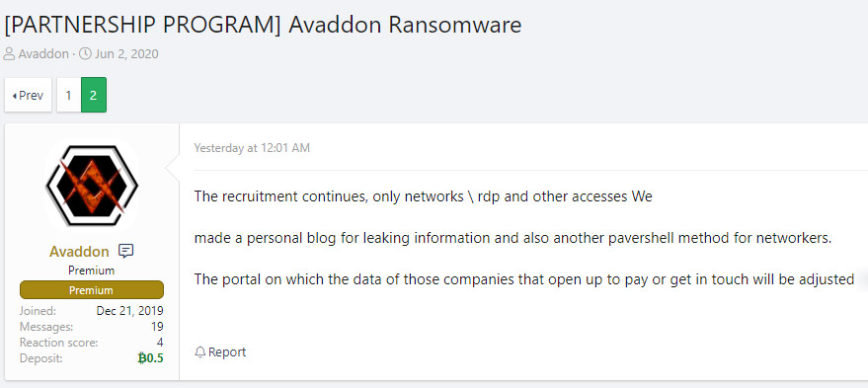Click the Jun 2, 2020 thread date
The width and height of the screenshot is (868, 388).
(126, 53)
